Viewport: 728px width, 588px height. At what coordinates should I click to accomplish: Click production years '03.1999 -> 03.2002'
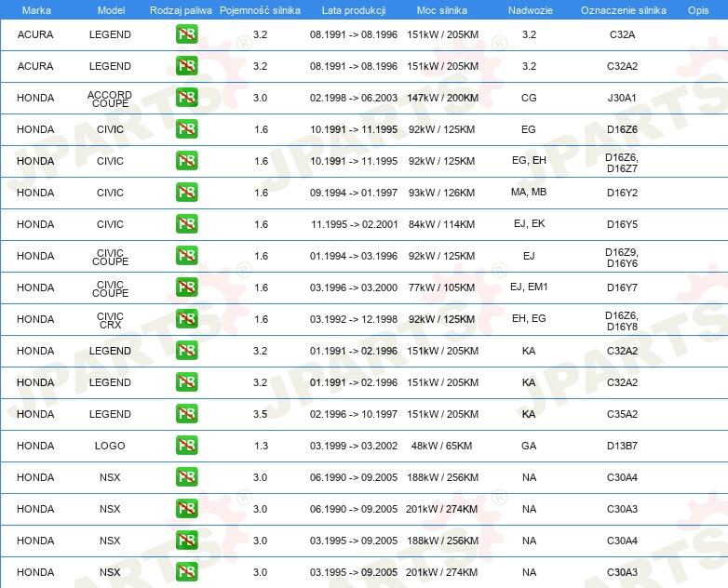354,446
